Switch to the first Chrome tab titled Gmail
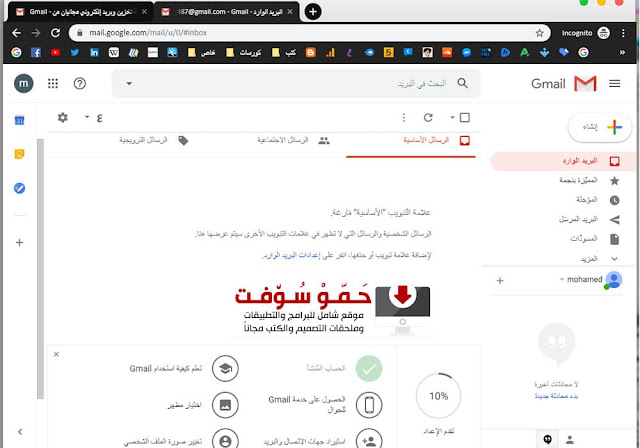Viewport: 640px width, 448px height. [79, 12]
